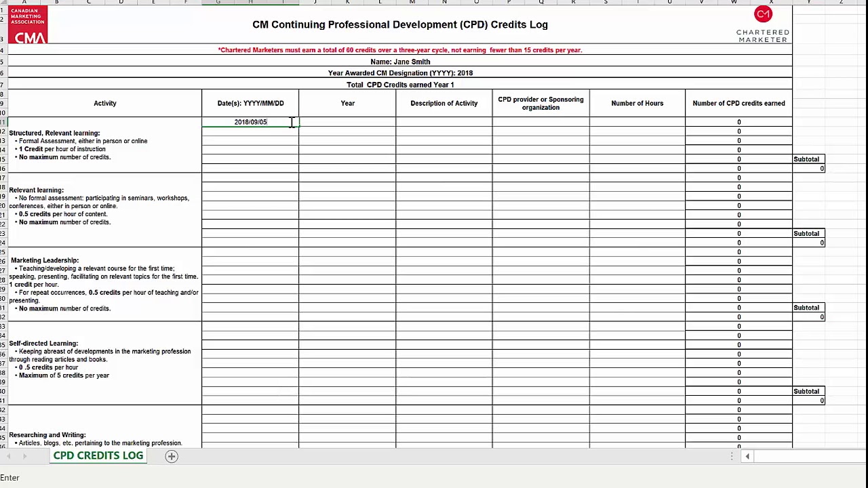Select the Name: Jane Smith cell
868x488 pixels.
400,62
